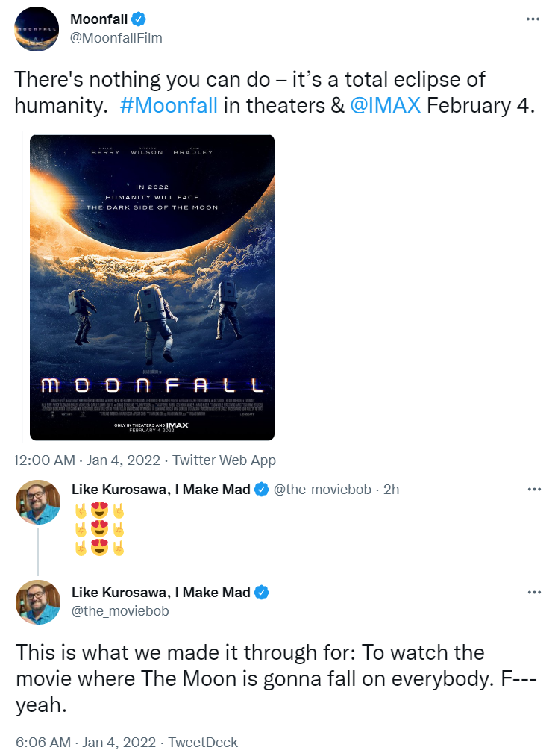
Task: Click the avatar on the bottom tweet
Action: pyautogui.click(x=37, y=602)
